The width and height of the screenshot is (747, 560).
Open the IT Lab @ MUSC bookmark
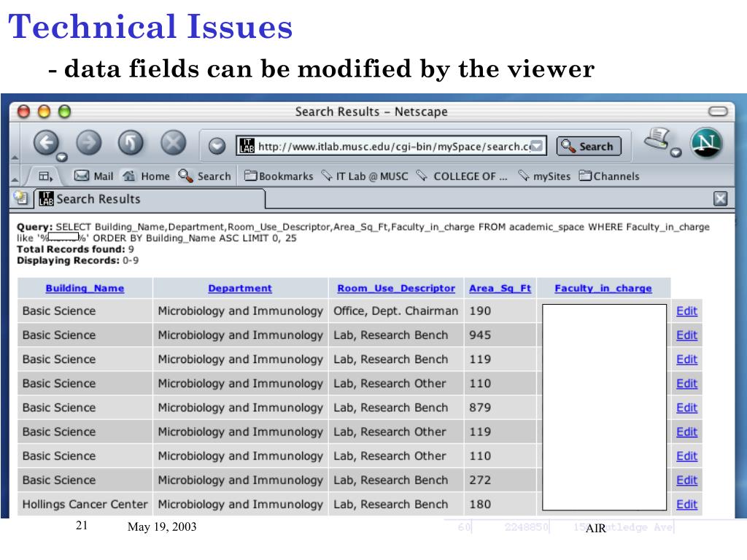pyautogui.click(x=365, y=176)
